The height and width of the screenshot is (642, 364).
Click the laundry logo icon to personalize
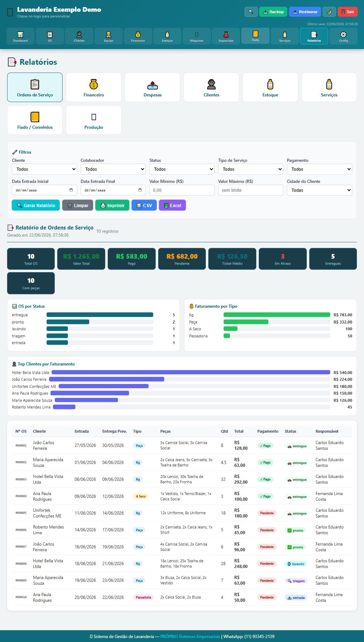[10, 12]
